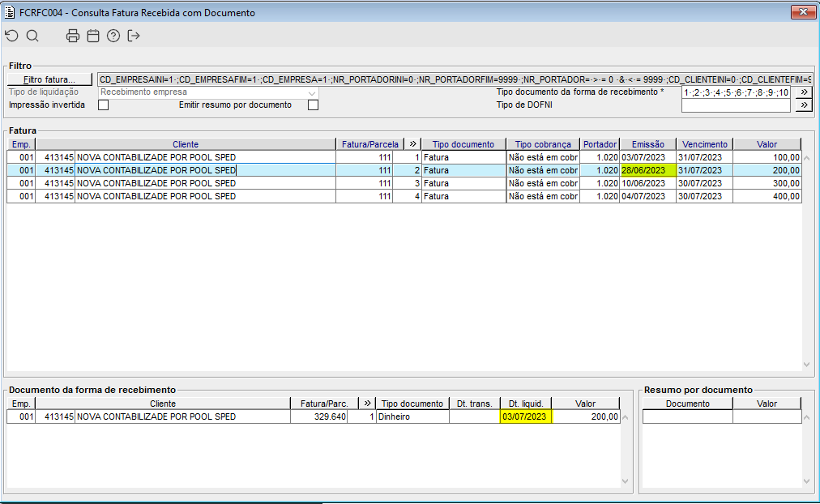Click the document icon in title bar
Screen dimensions: 820x504
[10, 12]
